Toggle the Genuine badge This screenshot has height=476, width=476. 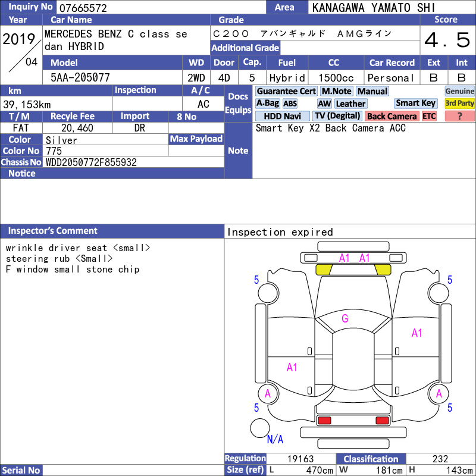pyautogui.click(x=459, y=91)
